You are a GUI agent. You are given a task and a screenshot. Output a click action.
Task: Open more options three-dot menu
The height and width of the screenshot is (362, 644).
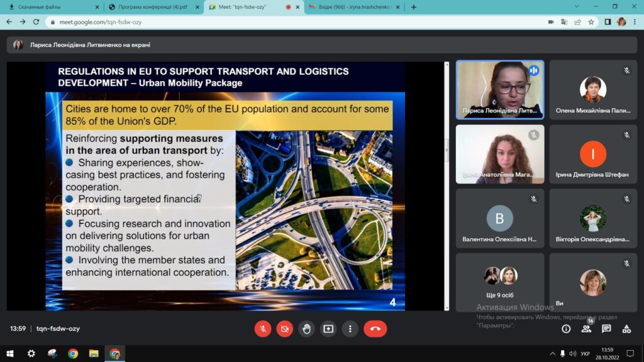click(350, 329)
